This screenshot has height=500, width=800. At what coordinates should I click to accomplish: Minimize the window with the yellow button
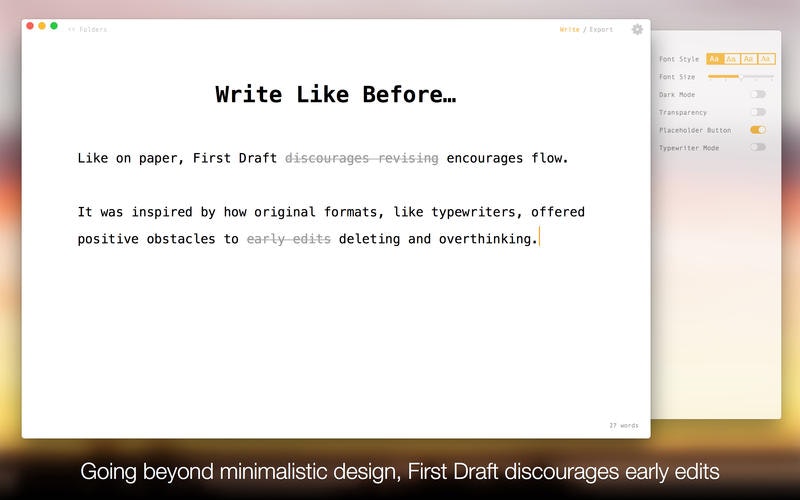tap(42, 26)
